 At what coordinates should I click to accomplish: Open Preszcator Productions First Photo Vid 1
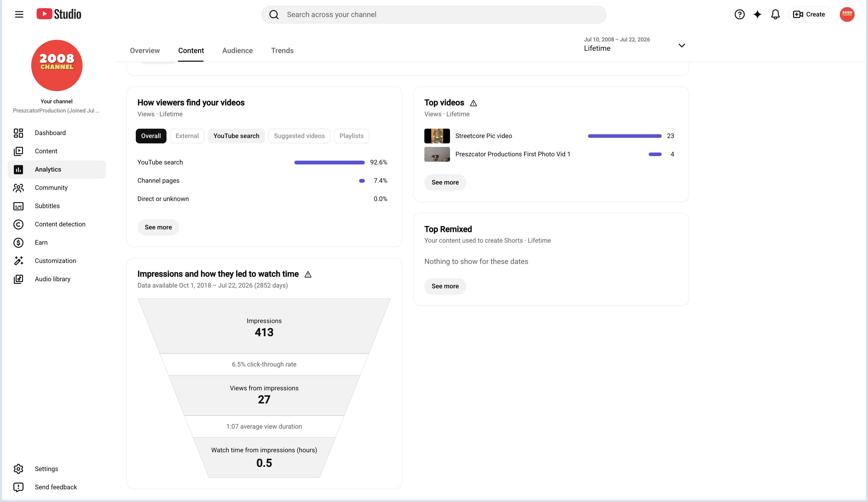[512, 154]
